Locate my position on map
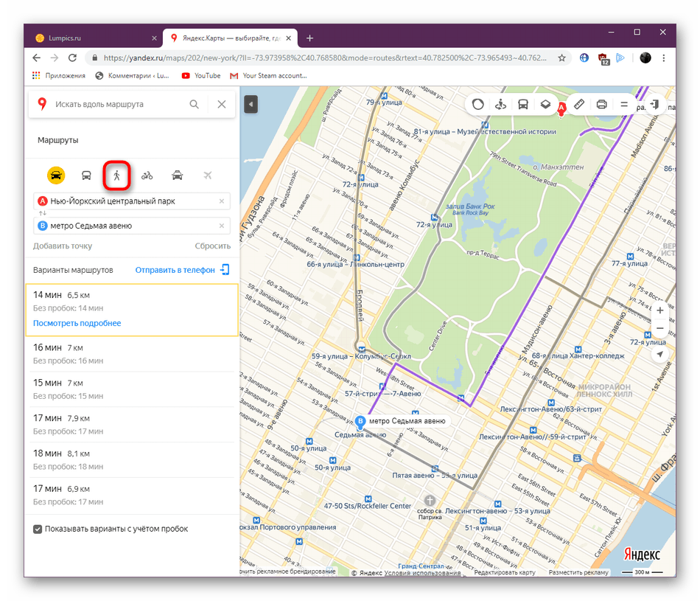The width and height of the screenshot is (700, 601). click(659, 354)
